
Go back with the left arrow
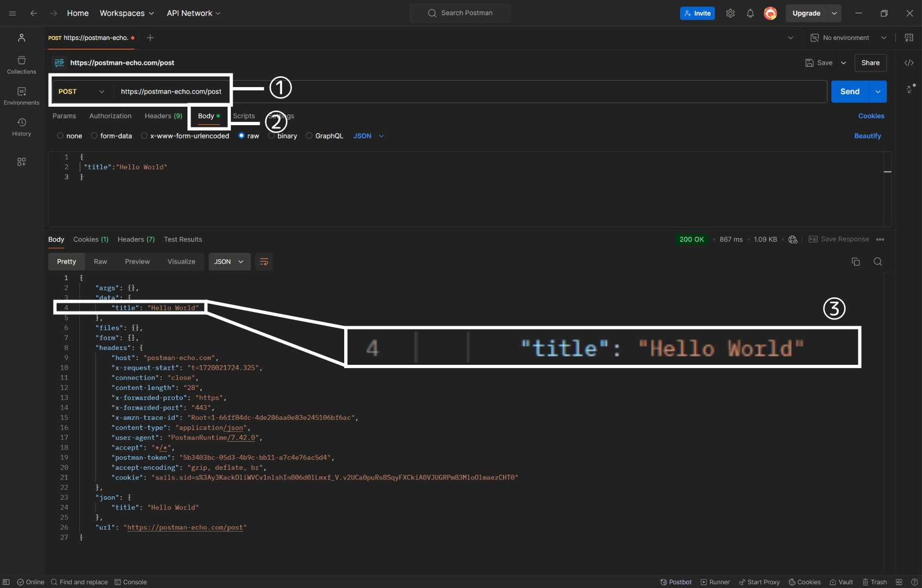(34, 13)
